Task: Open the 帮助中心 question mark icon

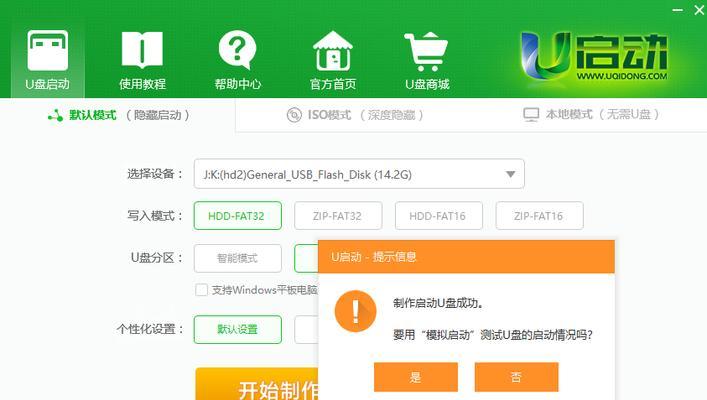Action: 238,59
